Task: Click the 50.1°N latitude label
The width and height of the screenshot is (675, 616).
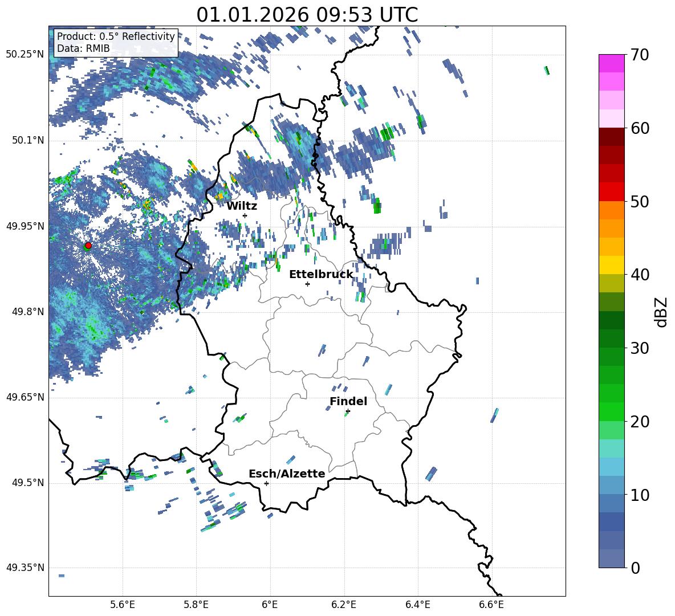Action: [x=27, y=141]
